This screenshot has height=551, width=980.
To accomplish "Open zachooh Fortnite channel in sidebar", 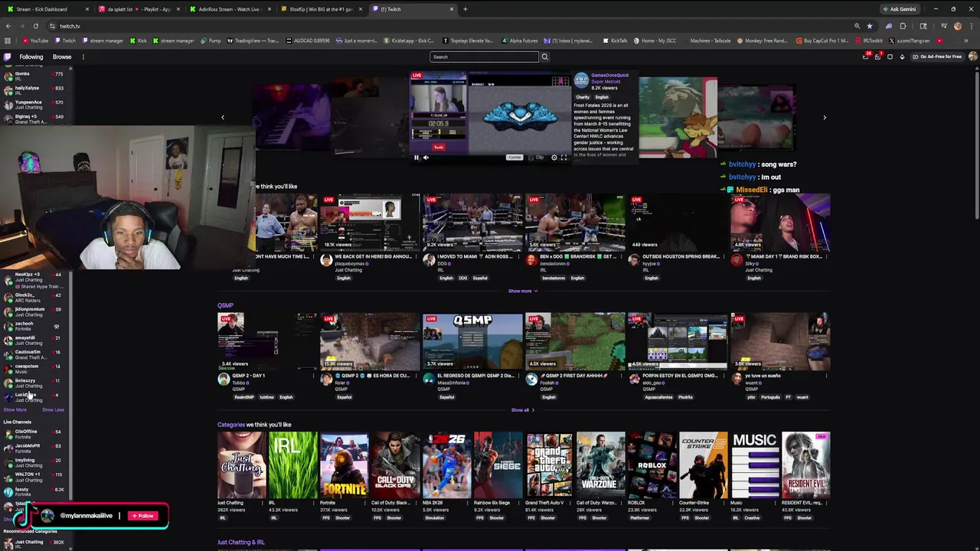I will pos(34,326).
